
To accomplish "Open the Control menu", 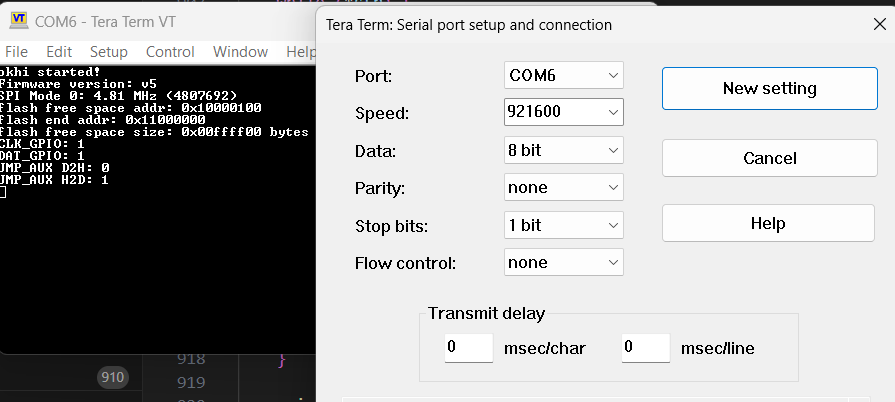I will (170, 52).
